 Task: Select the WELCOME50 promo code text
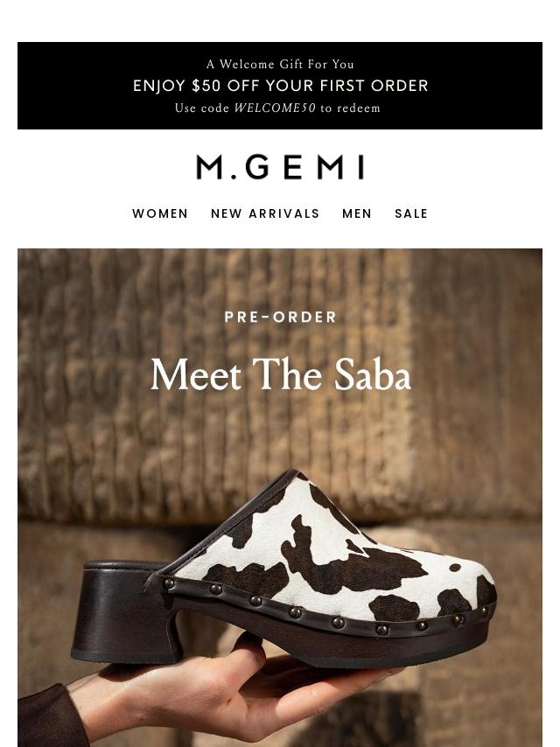275,108
